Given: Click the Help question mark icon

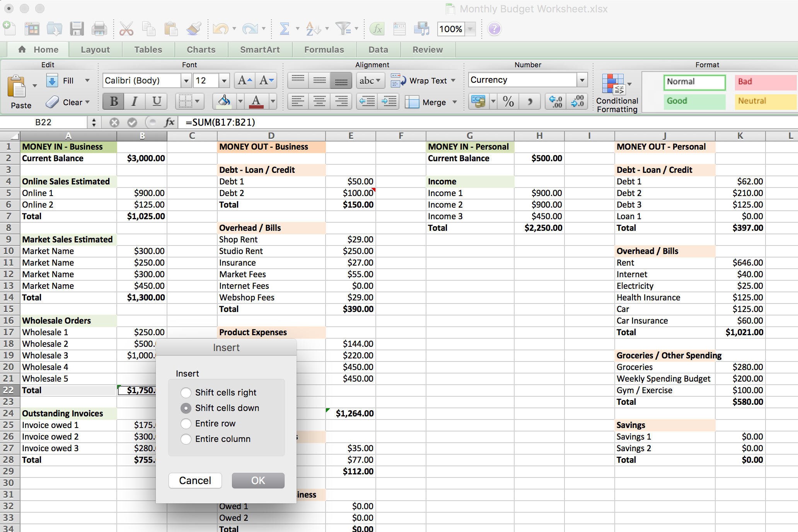Looking at the screenshot, I should [x=494, y=29].
